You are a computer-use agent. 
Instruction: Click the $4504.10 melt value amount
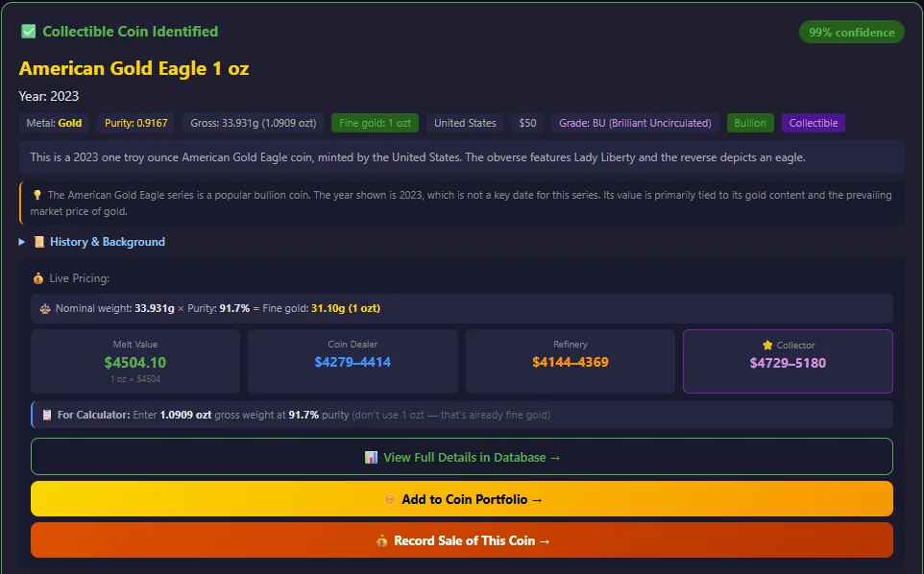click(135, 362)
